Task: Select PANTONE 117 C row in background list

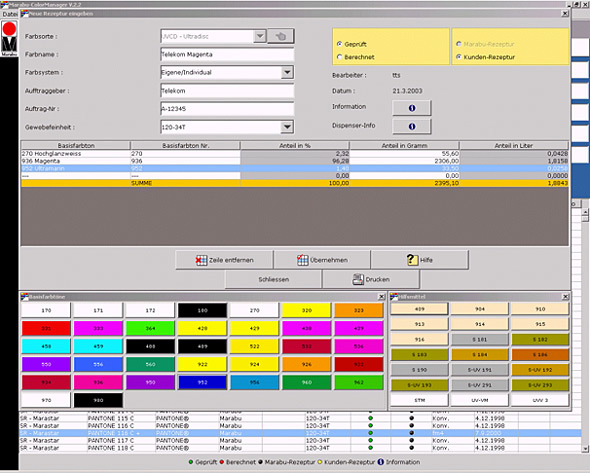Action: click(300, 440)
